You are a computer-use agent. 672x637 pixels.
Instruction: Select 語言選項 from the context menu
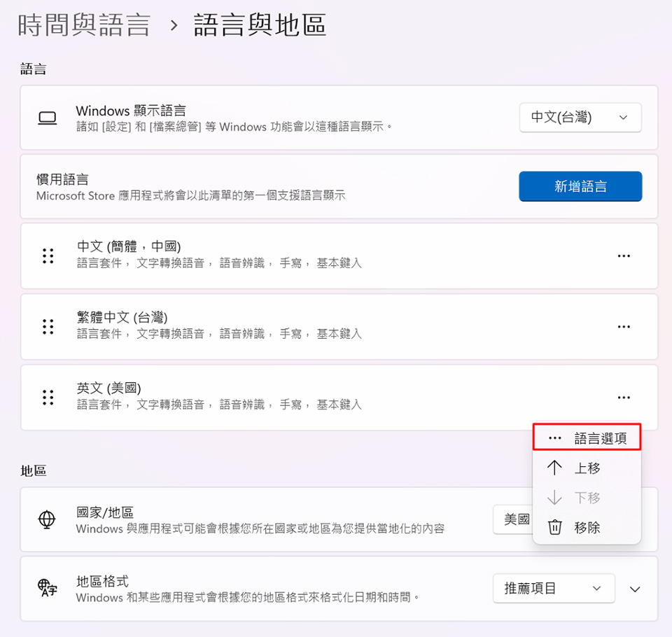point(587,438)
